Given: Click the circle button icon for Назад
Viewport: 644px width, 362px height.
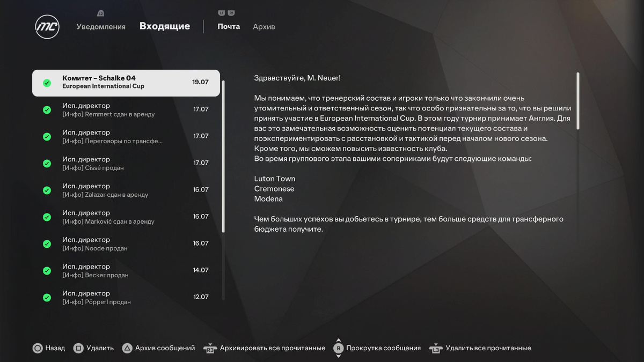Looking at the screenshot, I should (38, 348).
